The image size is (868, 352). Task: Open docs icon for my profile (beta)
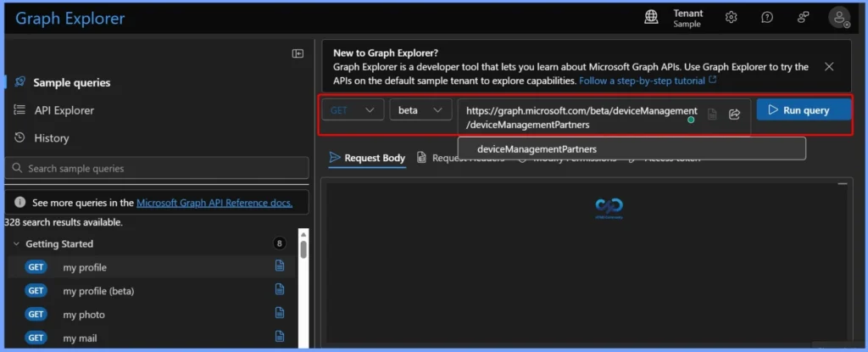tap(280, 289)
